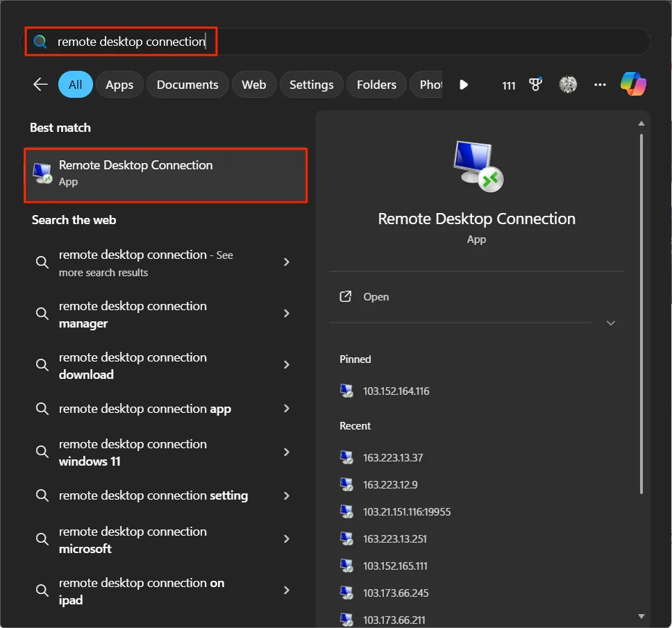Click the RDP icon beside 103.21.151.116:19955

click(346, 511)
